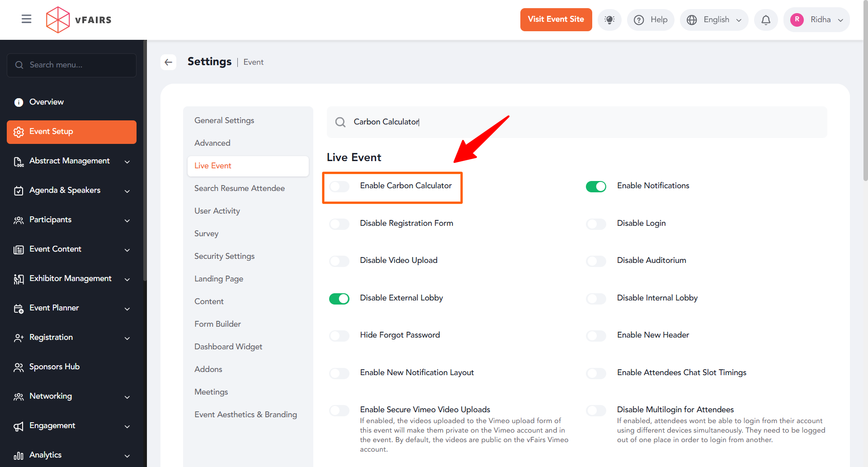Open the English language dropdown

pos(714,20)
